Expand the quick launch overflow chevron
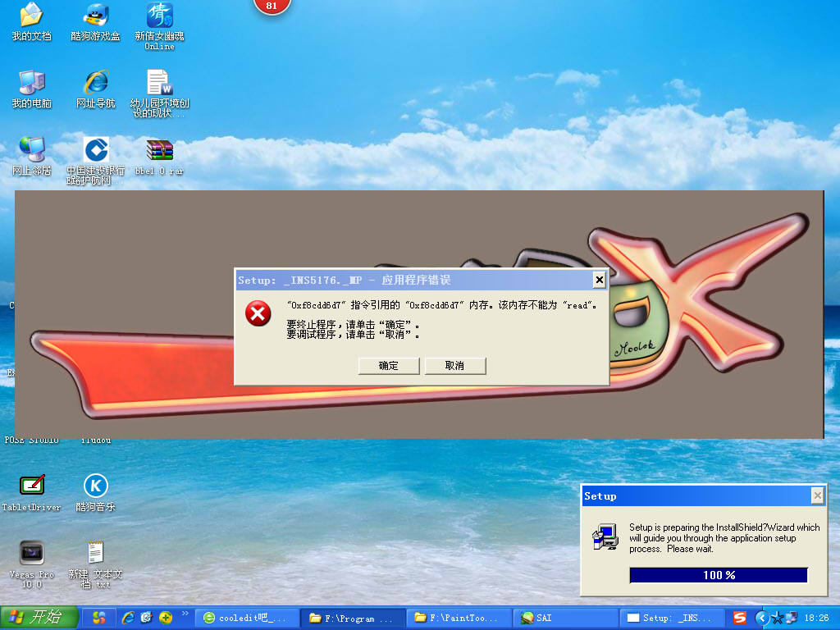 (185, 614)
